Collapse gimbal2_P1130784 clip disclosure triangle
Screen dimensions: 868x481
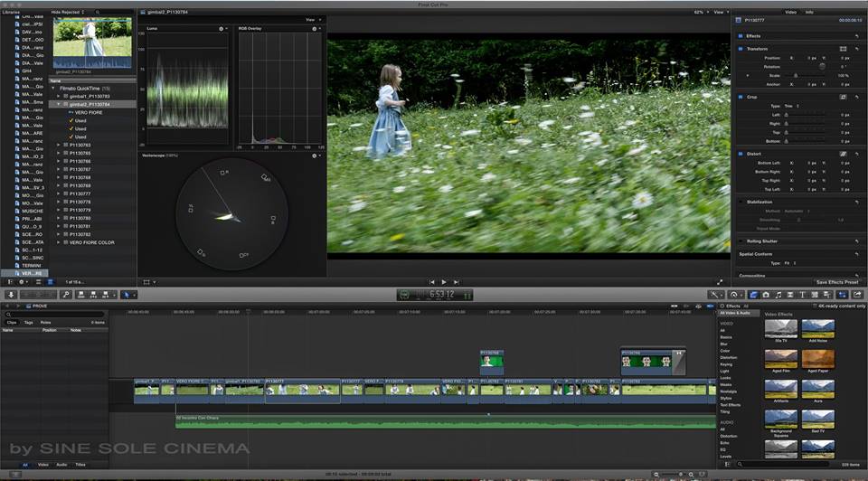coord(58,104)
